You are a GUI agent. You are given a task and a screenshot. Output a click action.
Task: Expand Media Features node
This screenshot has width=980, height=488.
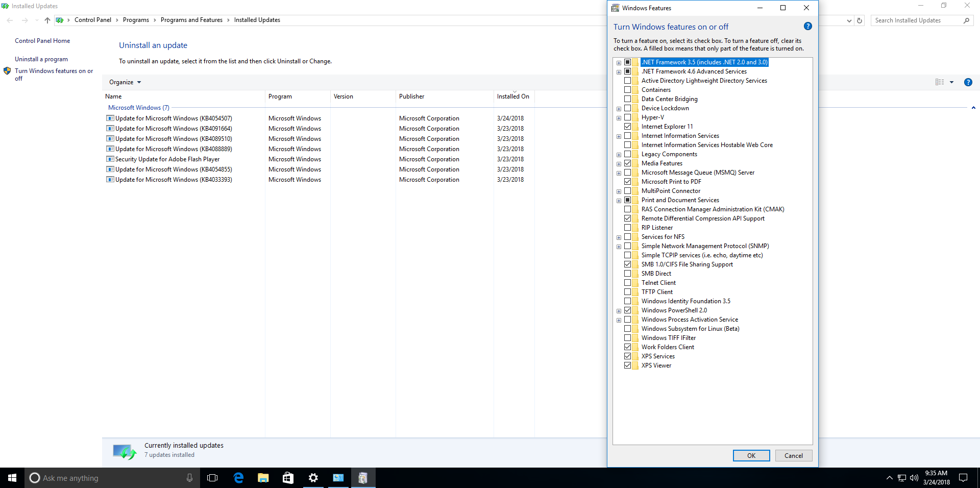[619, 164]
